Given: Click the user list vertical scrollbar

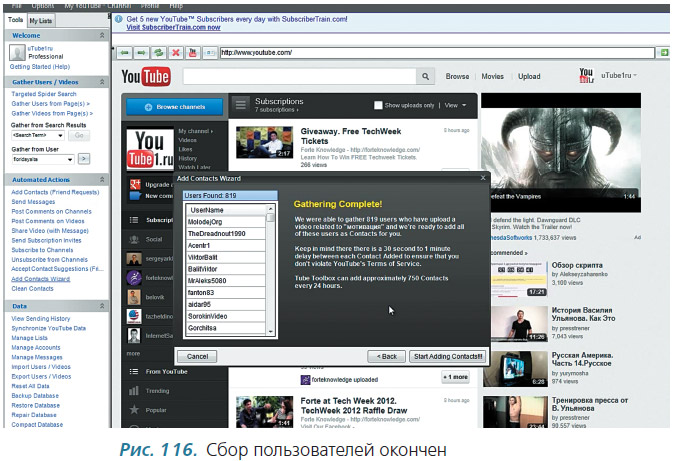Looking at the screenshot, I should click(271, 270).
